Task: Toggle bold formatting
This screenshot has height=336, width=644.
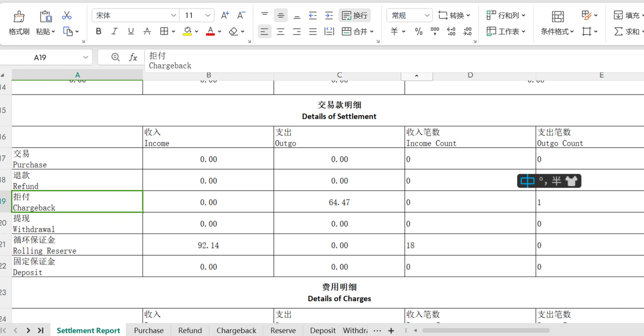Action: click(x=98, y=31)
